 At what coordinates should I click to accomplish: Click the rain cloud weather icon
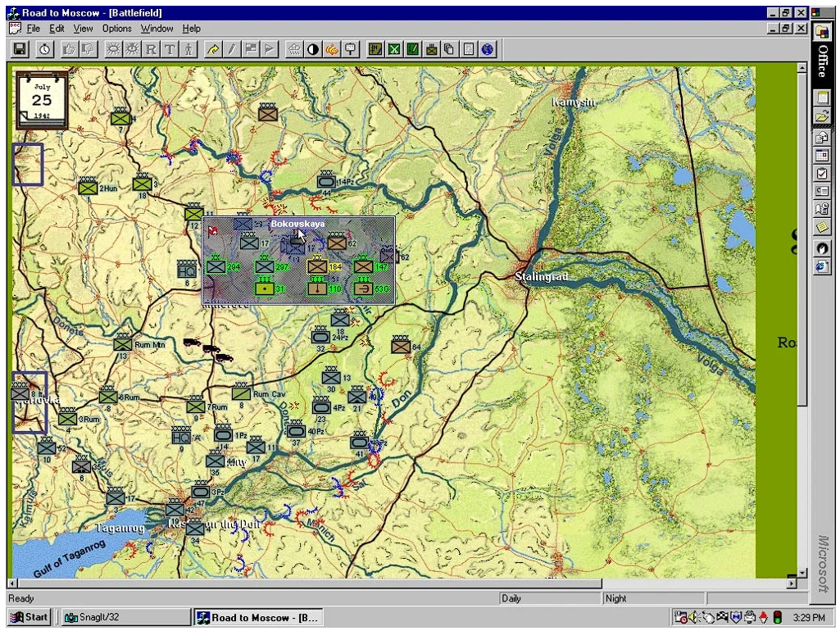(294, 50)
